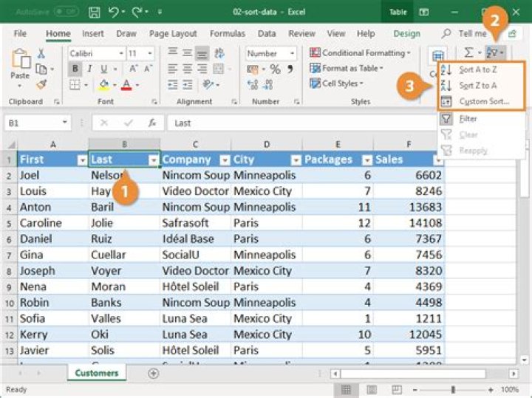This screenshot has height=398, width=532.
Task: Apply Percent Style
Action: click(275, 69)
